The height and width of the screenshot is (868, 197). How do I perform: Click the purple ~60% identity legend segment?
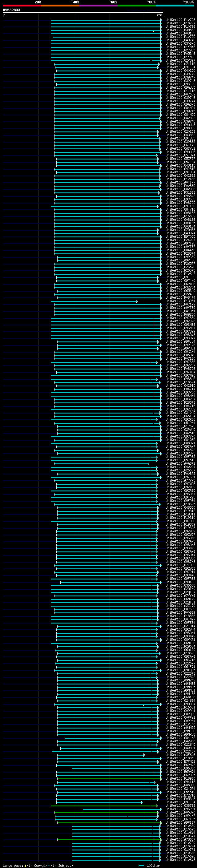98,6
